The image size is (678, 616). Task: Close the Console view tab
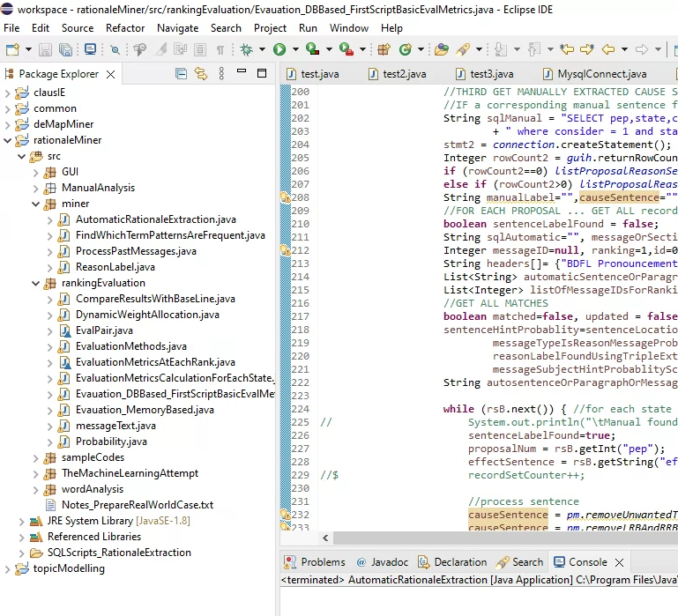click(619, 561)
